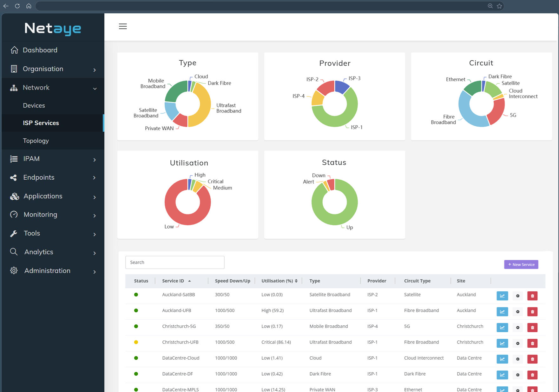Open the Dashboard home icon

[x=14, y=50]
